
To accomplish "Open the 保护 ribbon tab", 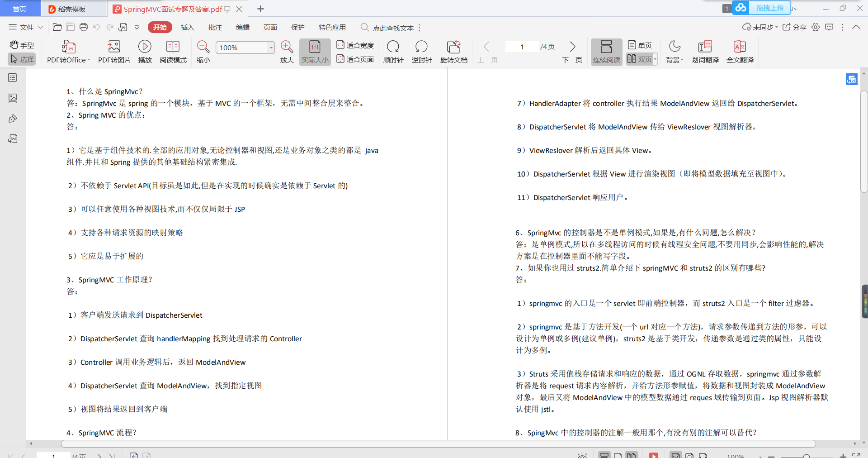I will tap(297, 27).
